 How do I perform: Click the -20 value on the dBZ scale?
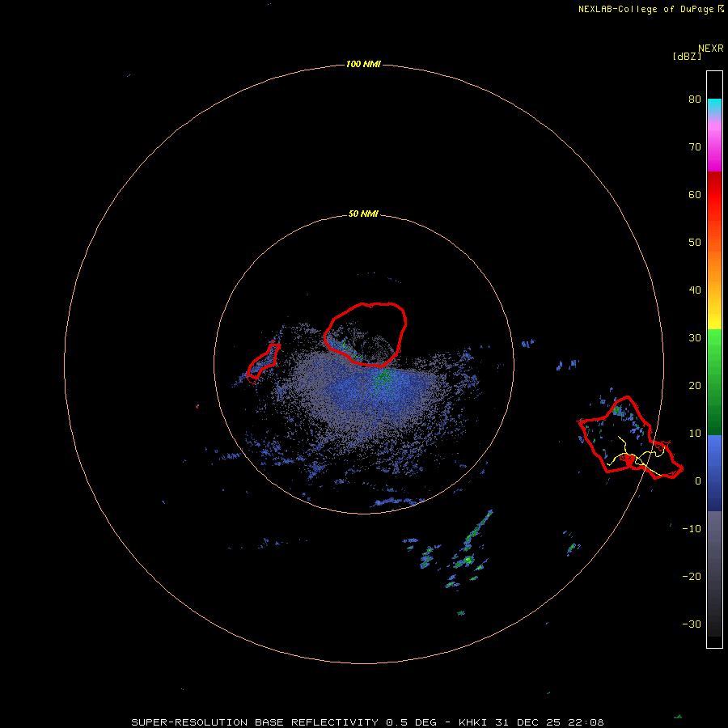pyautogui.click(x=692, y=577)
